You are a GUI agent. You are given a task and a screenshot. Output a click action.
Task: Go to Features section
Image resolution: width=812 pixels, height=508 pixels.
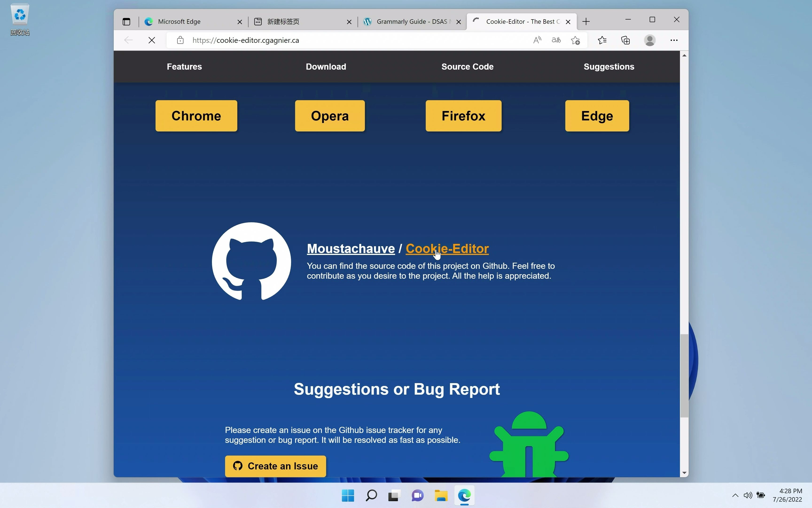[x=184, y=67]
